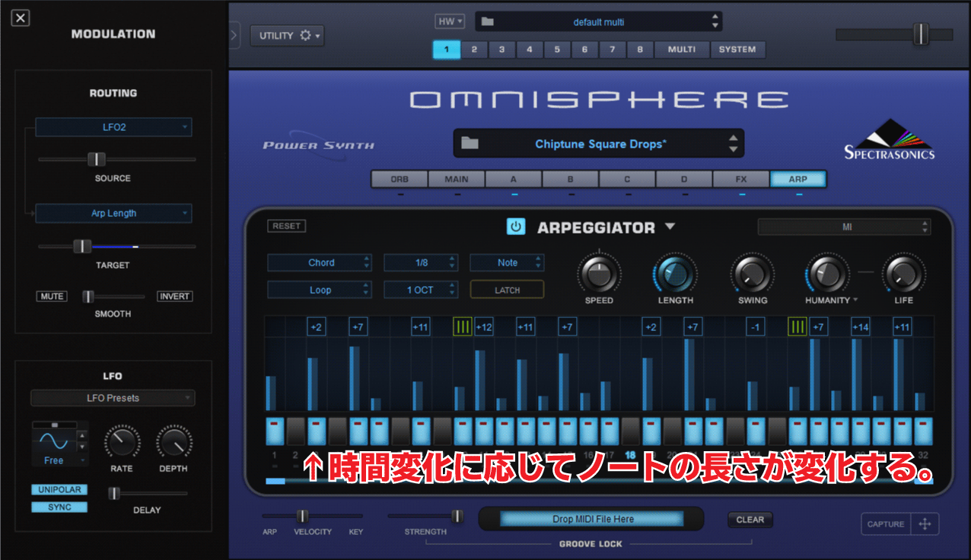971x560 pixels.
Task: Open the Arp Length target dropdown
Action: pyautogui.click(x=113, y=214)
